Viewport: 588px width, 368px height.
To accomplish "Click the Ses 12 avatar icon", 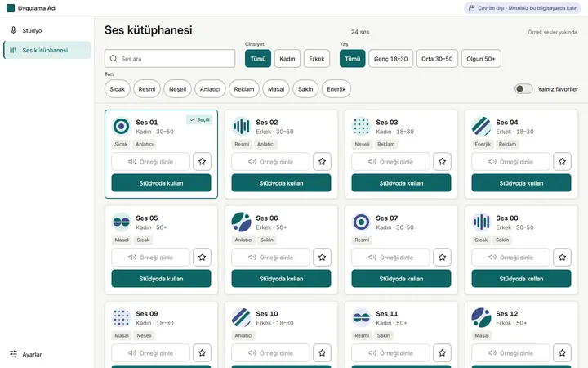I will pos(481,318).
